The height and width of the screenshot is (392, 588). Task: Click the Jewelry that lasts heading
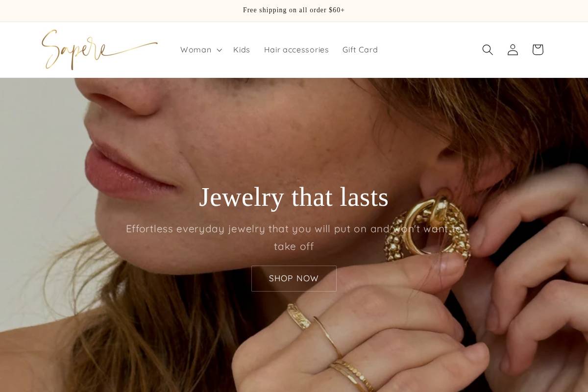click(294, 197)
